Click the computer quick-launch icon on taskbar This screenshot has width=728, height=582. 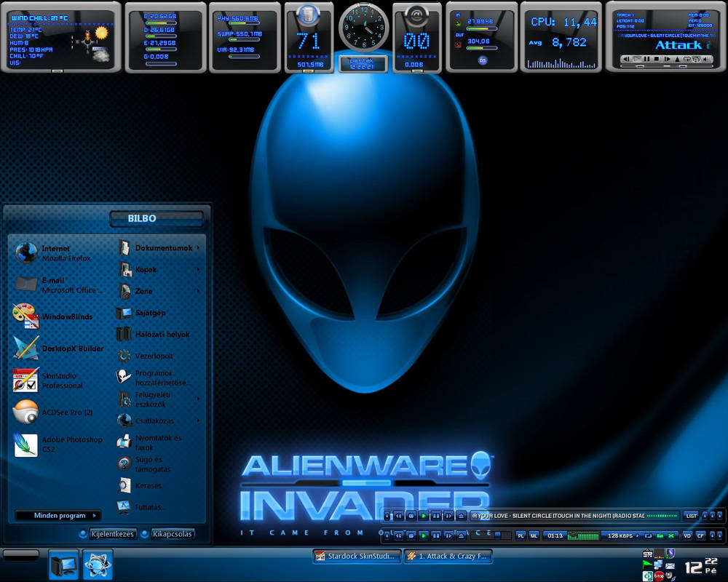pos(63,564)
